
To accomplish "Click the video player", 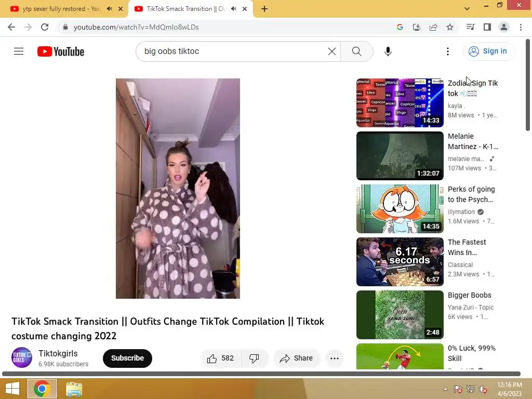I will pyautogui.click(x=178, y=189).
